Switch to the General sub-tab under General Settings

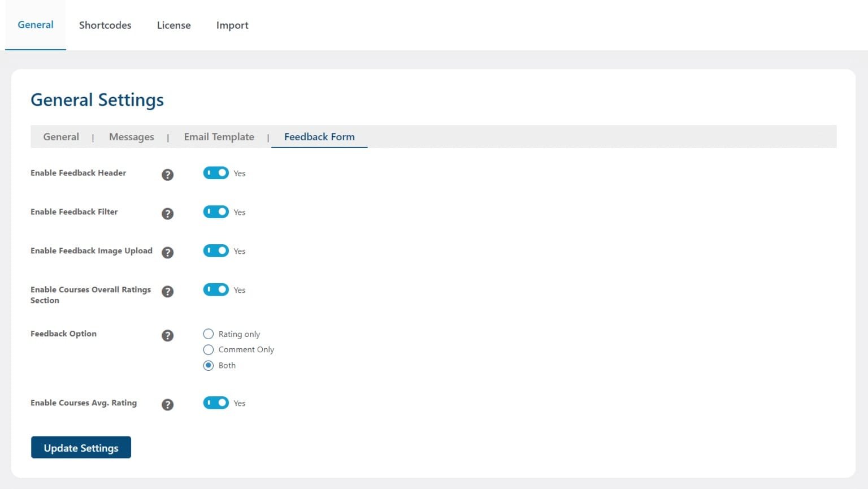tap(61, 137)
